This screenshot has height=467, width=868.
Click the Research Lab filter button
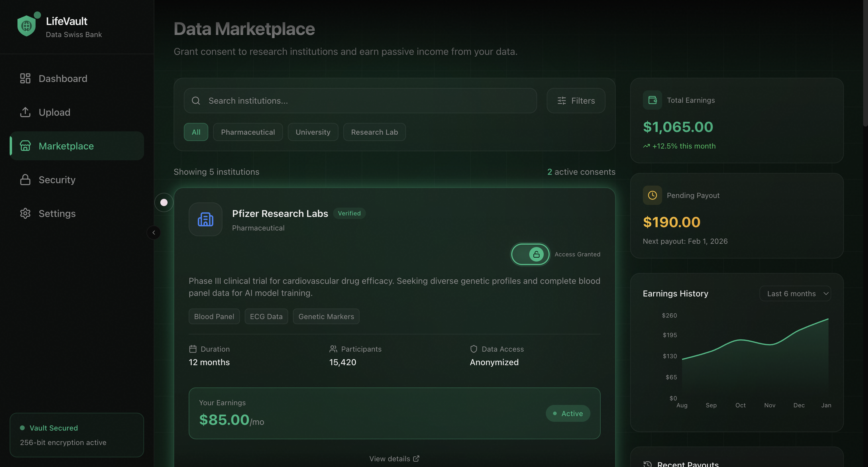(x=374, y=132)
